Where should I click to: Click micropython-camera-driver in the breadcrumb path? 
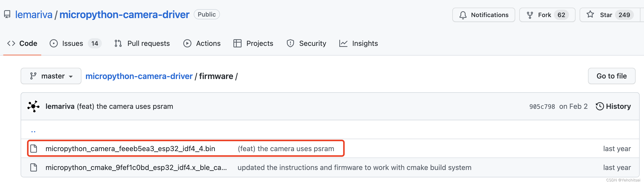point(139,76)
